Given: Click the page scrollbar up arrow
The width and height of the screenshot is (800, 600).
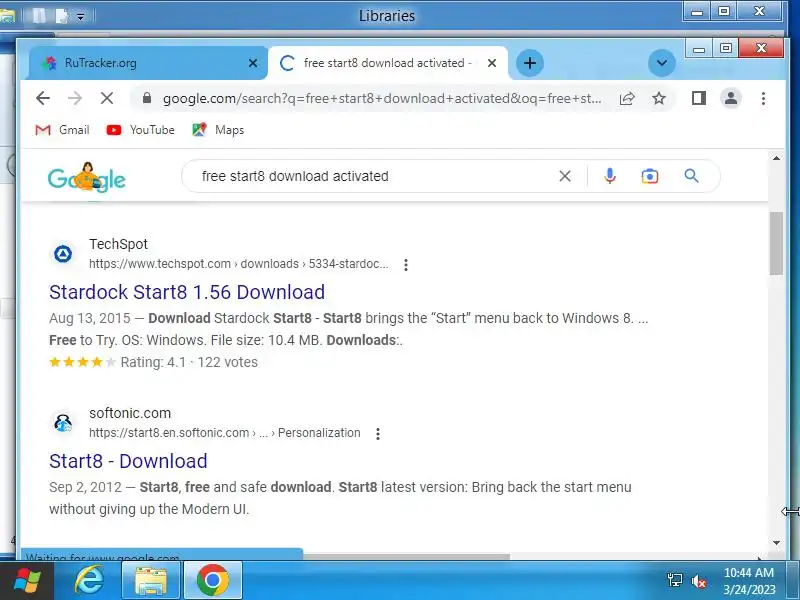Looking at the screenshot, I should (776, 159).
